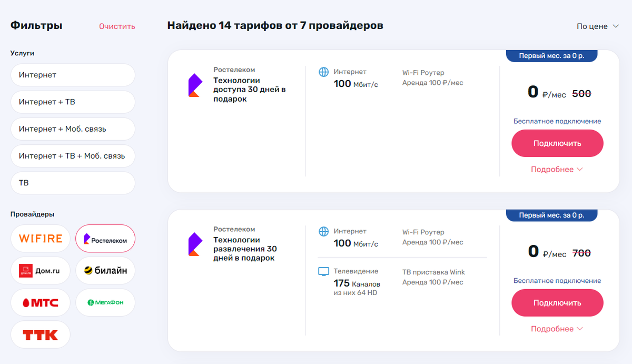
Task: Select the ТТК provider logo filter
Action: (x=40, y=335)
